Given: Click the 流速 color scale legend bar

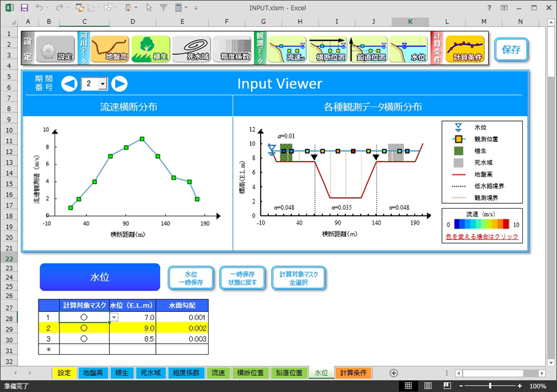Looking at the screenshot, I should pos(482,224).
